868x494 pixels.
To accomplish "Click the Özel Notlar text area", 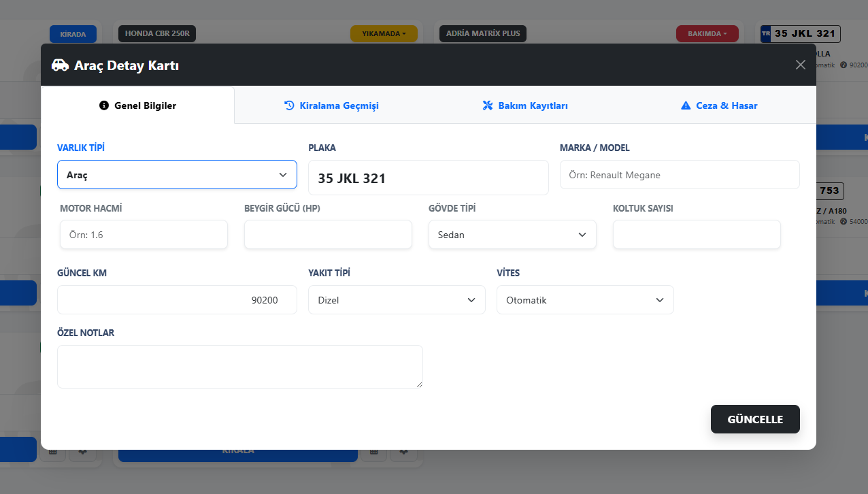I will (239, 367).
